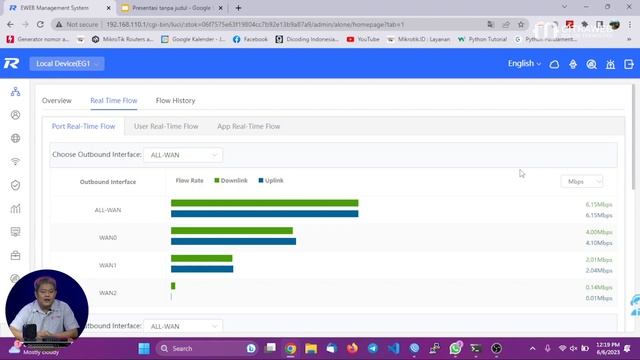Click the Ruijie R logo
640x360 pixels.
[11, 64]
